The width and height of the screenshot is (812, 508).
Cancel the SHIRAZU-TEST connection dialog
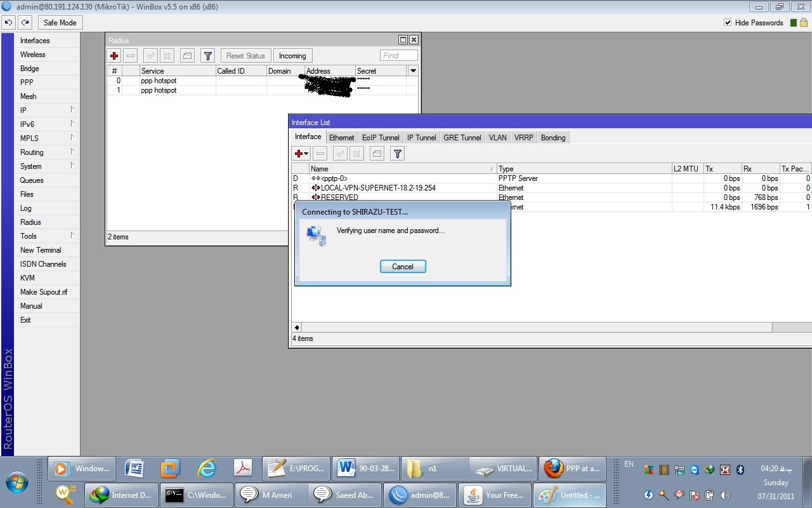click(x=403, y=267)
